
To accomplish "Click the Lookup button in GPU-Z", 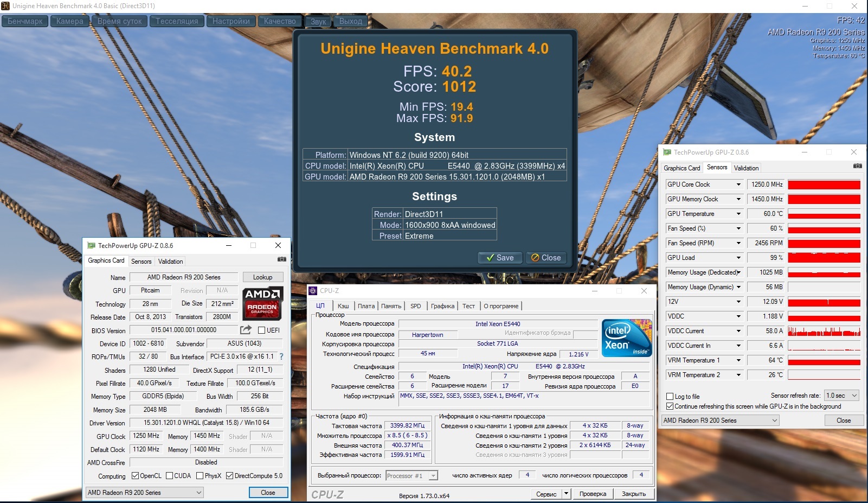I will point(262,277).
